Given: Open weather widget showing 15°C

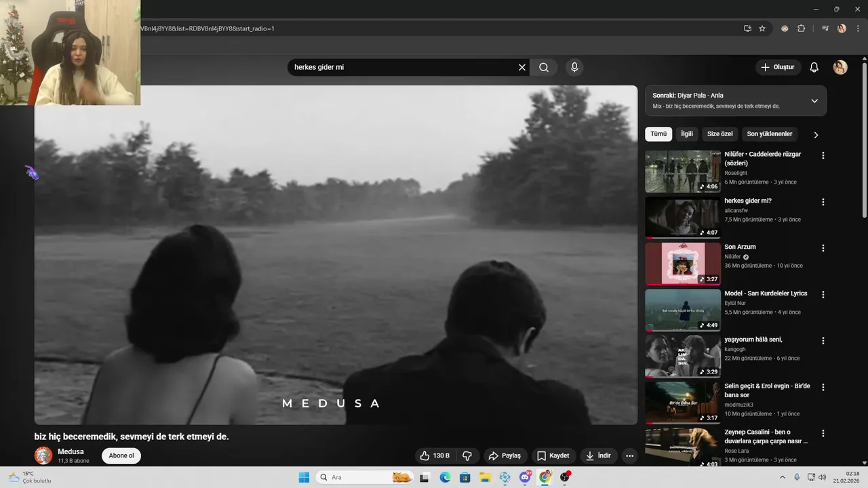Looking at the screenshot, I should coord(28,477).
